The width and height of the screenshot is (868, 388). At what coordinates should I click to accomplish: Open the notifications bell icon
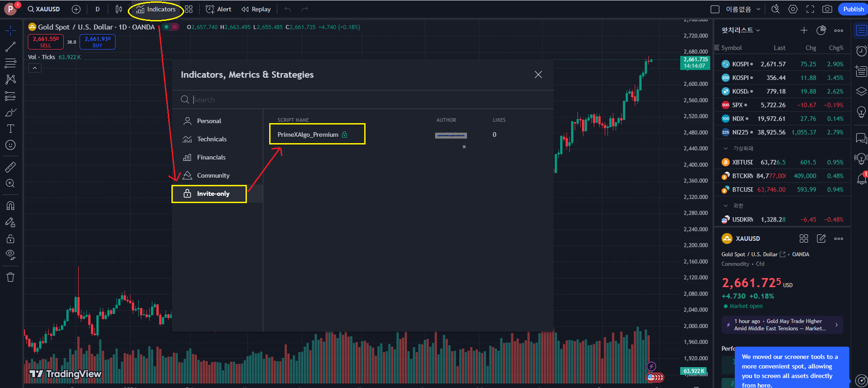861,179
